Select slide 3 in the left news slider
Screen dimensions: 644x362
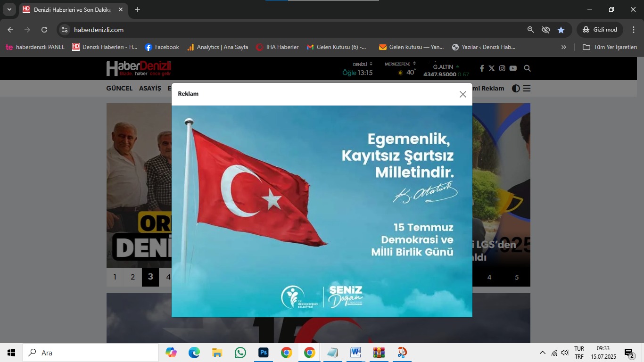click(x=150, y=277)
